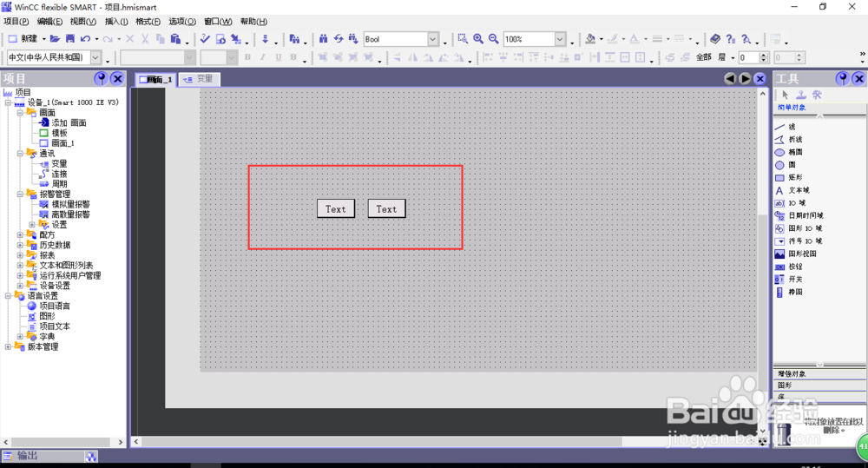Expand the 版本管理 version management node

tap(8, 346)
